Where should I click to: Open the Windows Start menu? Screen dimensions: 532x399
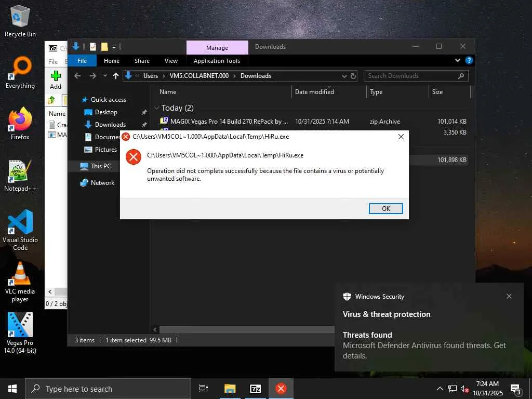point(12,389)
